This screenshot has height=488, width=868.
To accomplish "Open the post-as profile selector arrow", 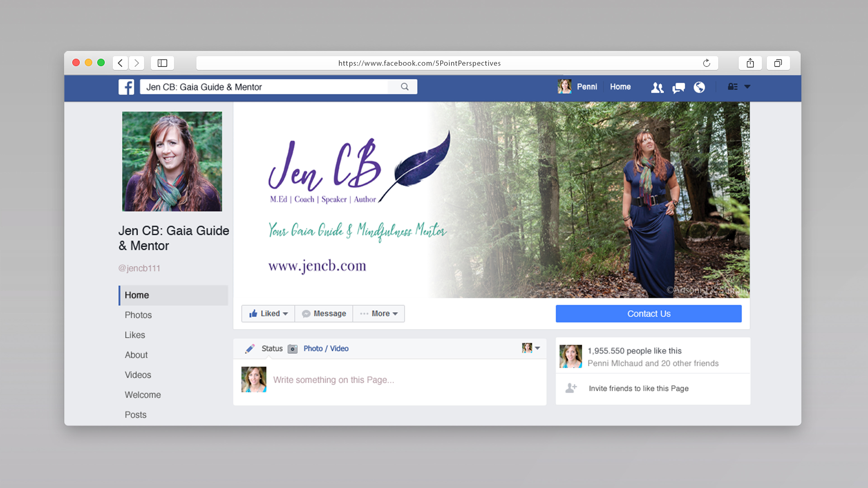I will click(x=538, y=348).
